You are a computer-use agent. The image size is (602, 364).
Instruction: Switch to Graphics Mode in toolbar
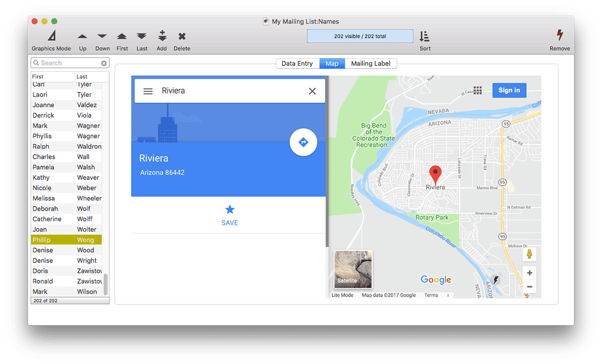tap(51, 36)
